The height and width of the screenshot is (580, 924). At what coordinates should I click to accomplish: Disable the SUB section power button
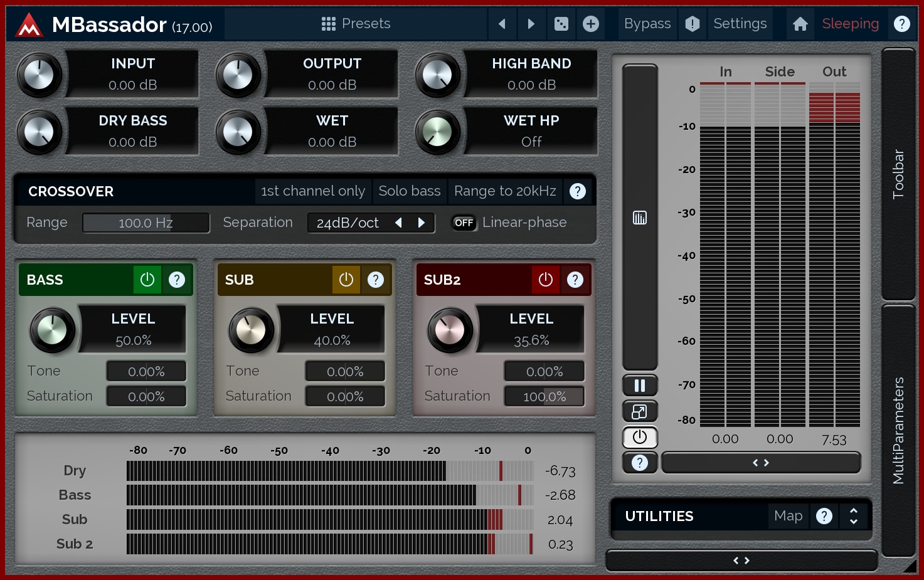coord(346,280)
